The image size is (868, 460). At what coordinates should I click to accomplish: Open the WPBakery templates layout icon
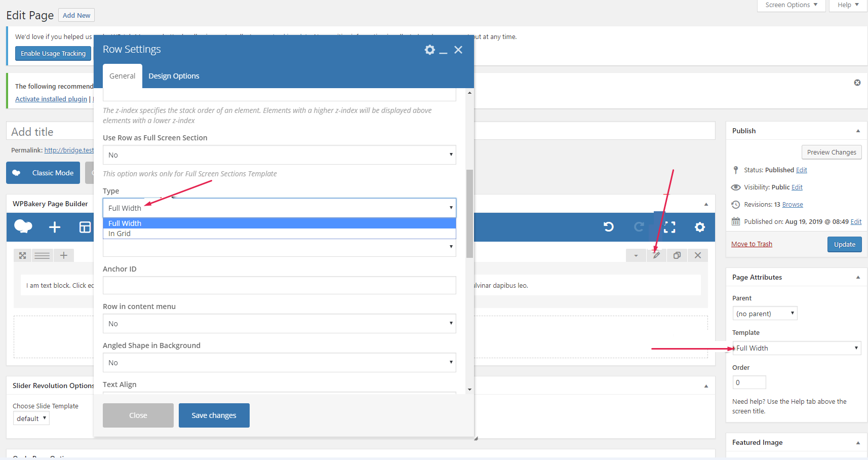click(85, 227)
